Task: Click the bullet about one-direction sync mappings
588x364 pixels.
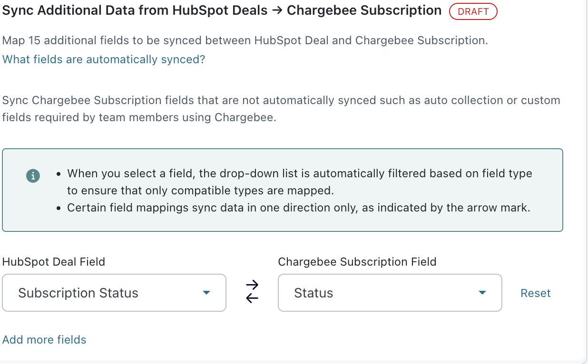Action: (298, 208)
